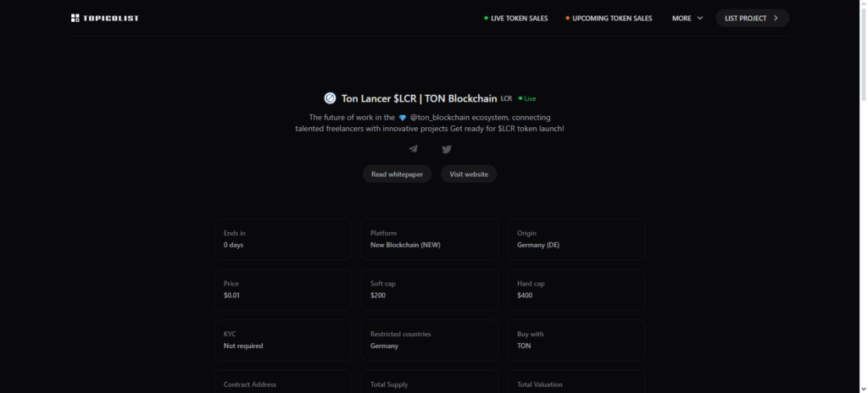The image size is (868, 393).
Task: Select the Platform New Blockchain card
Action: click(429, 239)
